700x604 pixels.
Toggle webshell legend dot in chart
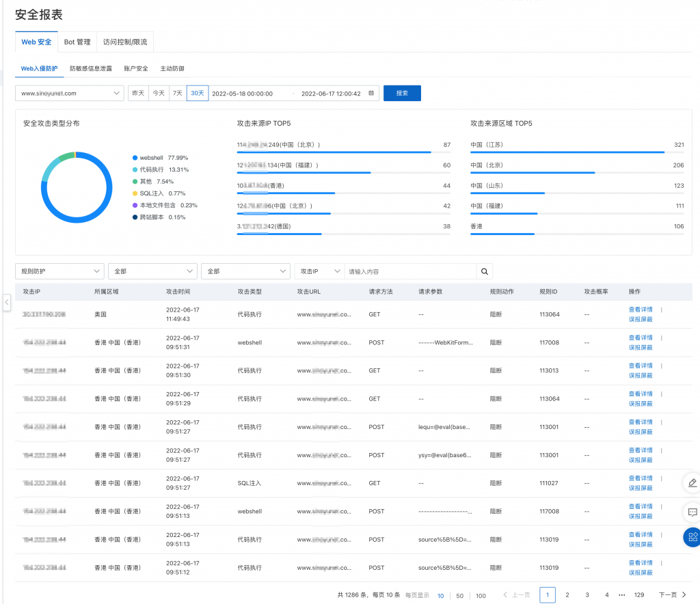135,157
